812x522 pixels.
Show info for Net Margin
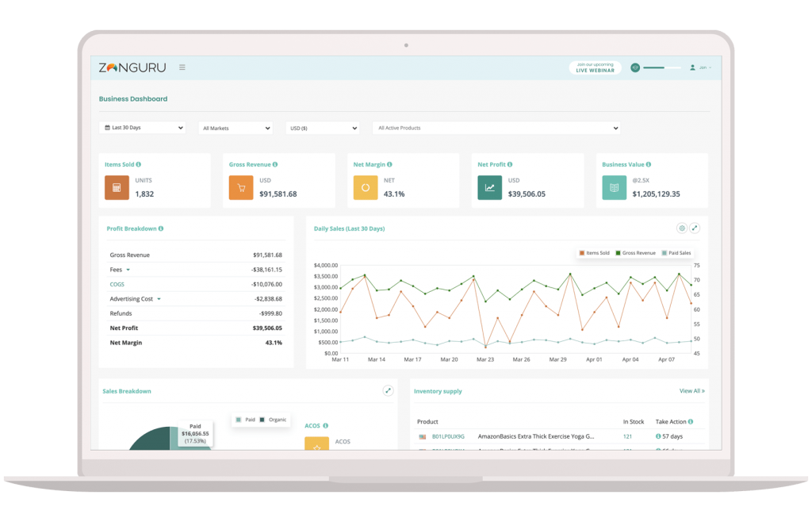point(389,165)
